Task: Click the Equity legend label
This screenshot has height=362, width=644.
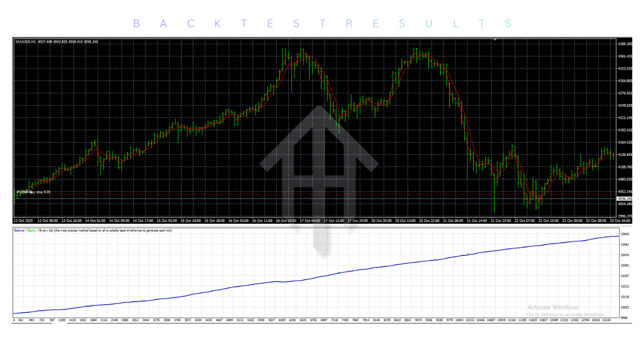Action: [x=31, y=230]
